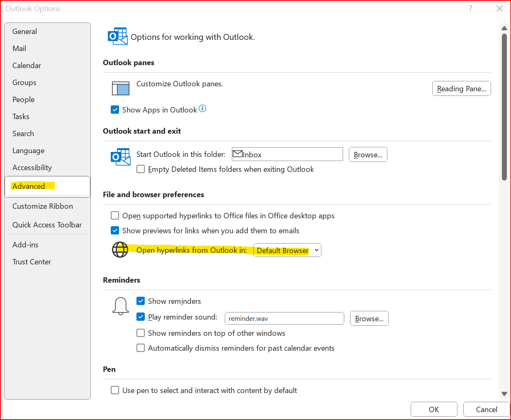Click the Outlook start and exit heading
Viewport: 511px width, 420px height.
[x=142, y=131]
